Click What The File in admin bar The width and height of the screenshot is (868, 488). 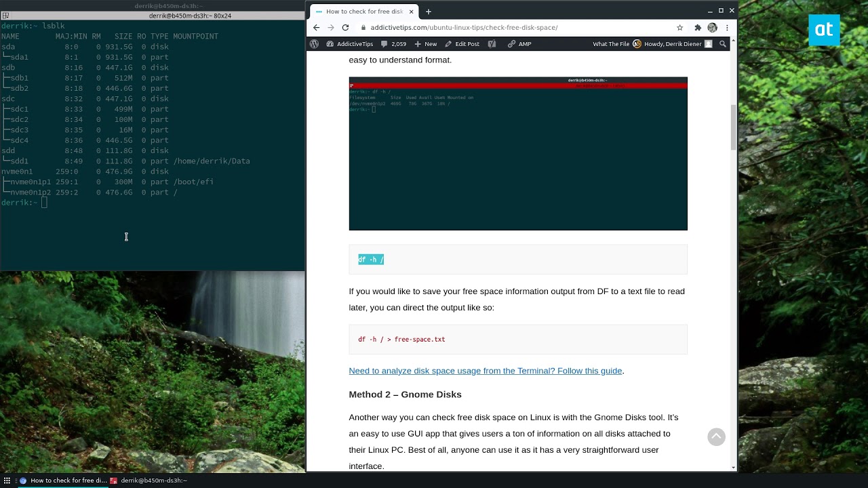(x=611, y=44)
